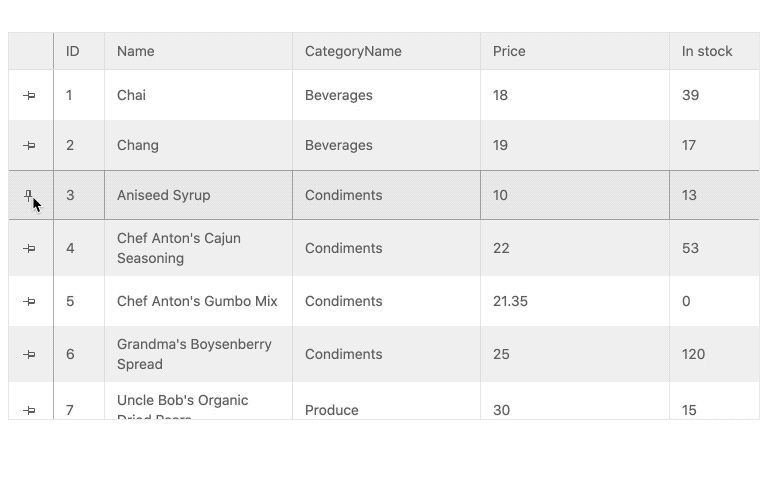The image size is (770, 482).
Task: Click the CategoryName column header
Action: 386,52
